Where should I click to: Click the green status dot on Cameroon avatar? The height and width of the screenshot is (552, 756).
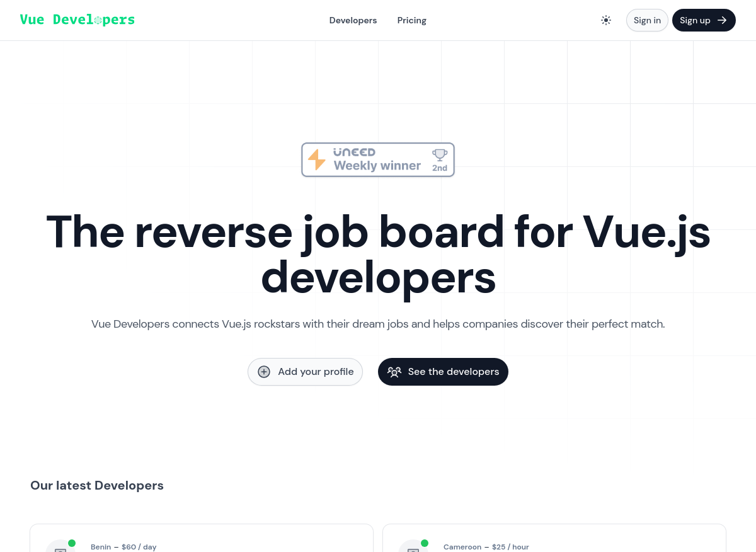425,543
